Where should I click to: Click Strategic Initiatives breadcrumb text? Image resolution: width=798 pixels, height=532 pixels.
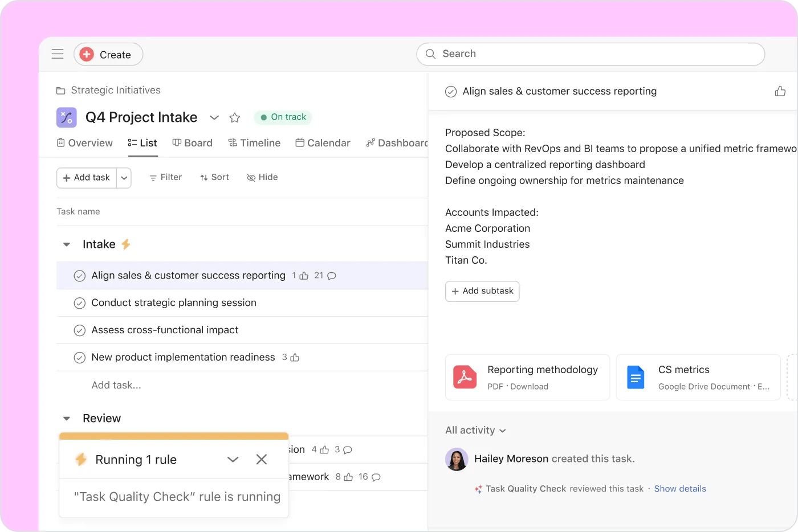click(x=116, y=91)
